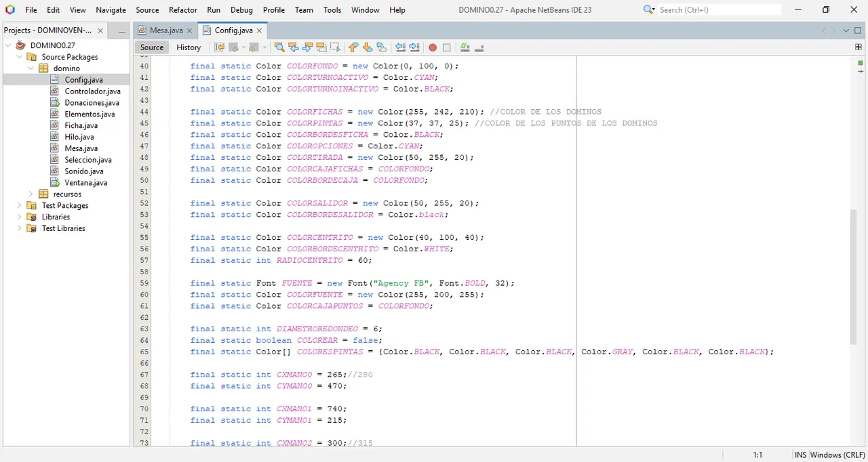The width and height of the screenshot is (868, 462).
Task: Expand the recursos package node
Action: click(31, 194)
